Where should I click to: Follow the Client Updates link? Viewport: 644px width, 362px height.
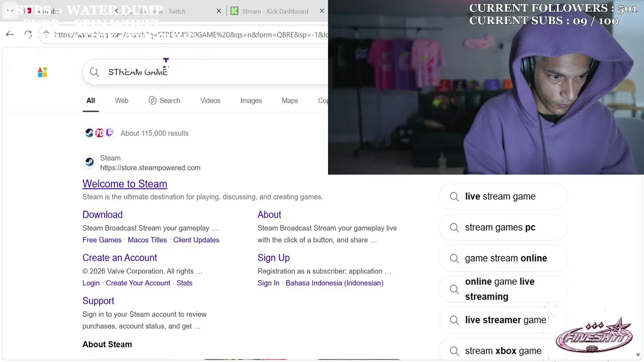coord(196,240)
